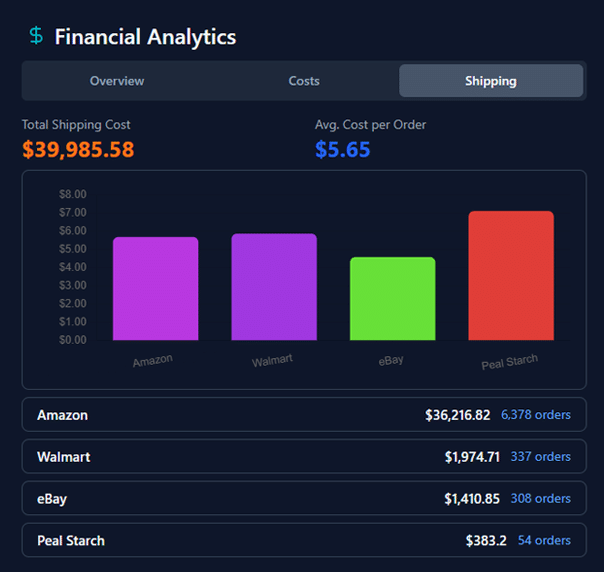Click the $39,985.58 total shipping cost value
Viewport: 604px width, 572px height.
coord(78,149)
